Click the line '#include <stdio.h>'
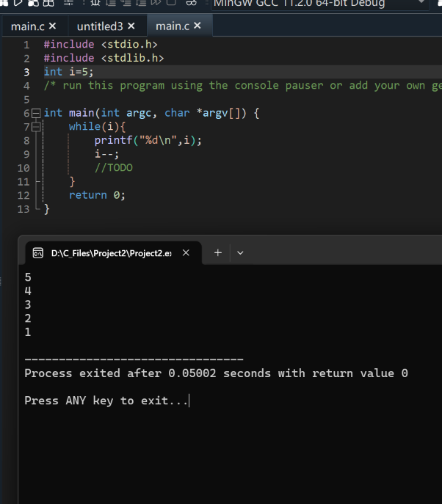 pyautogui.click(x=101, y=44)
